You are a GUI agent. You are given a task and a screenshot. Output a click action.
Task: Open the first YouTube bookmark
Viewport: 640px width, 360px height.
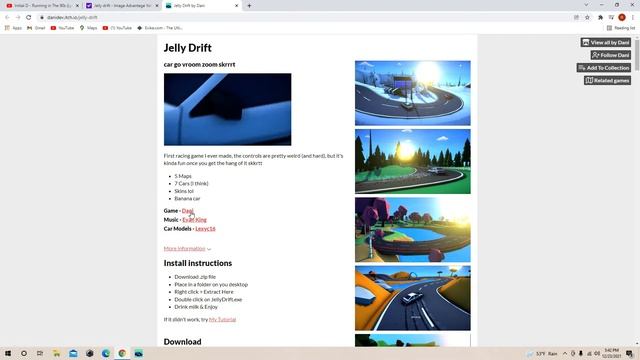point(62,28)
